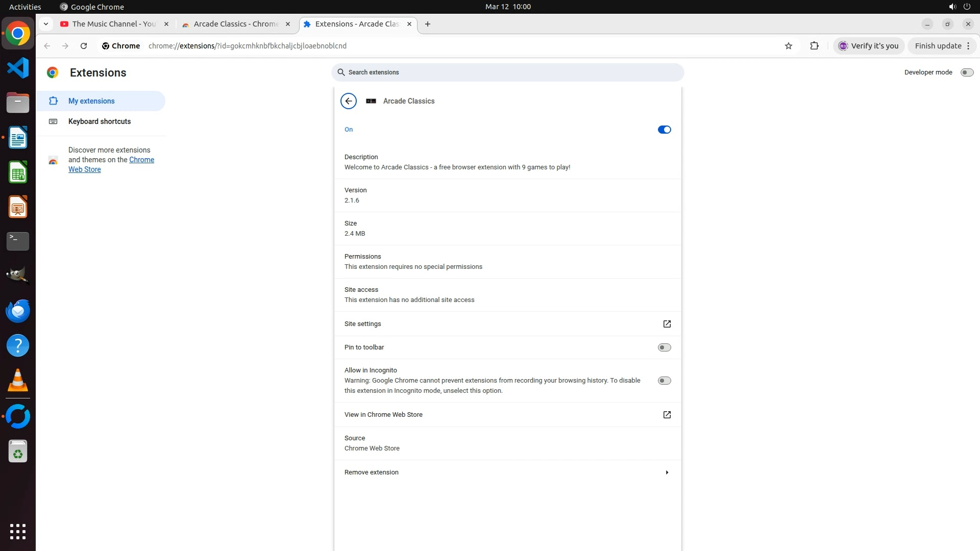Open the Extensions puzzle icon in toolbar
The image size is (980, 551).
coord(814,46)
